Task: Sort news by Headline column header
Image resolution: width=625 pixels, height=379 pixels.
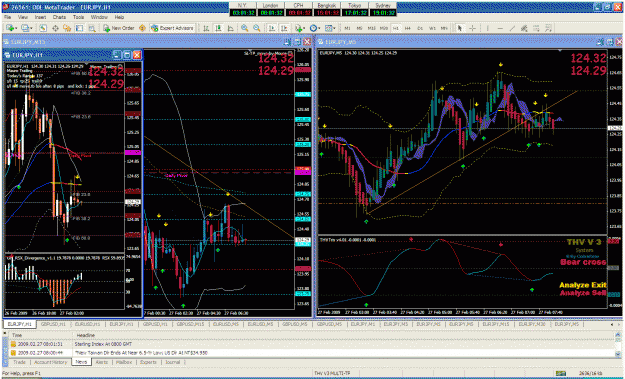Action: [86, 335]
